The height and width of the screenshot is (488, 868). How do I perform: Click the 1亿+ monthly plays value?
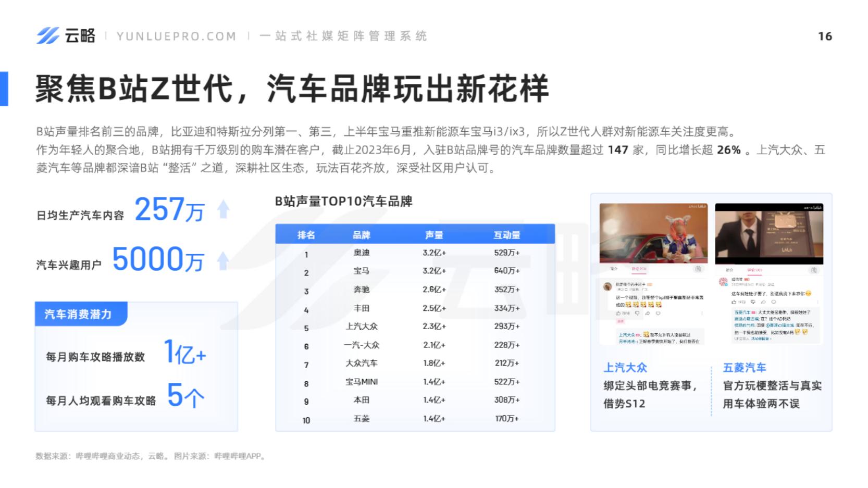pos(185,352)
